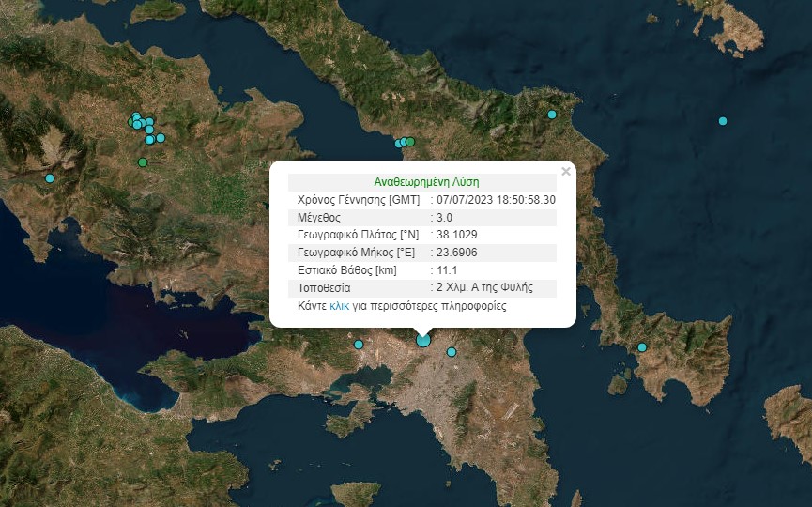Select the earthquake marker in open sea far right

[x=723, y=121]
